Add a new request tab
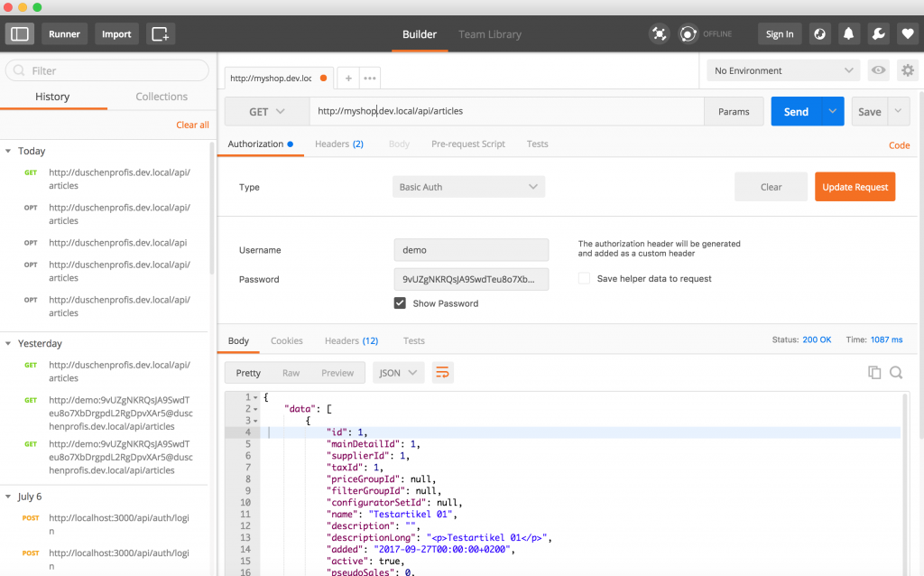The height and width of the screenshot is (576, 924). 348,78
